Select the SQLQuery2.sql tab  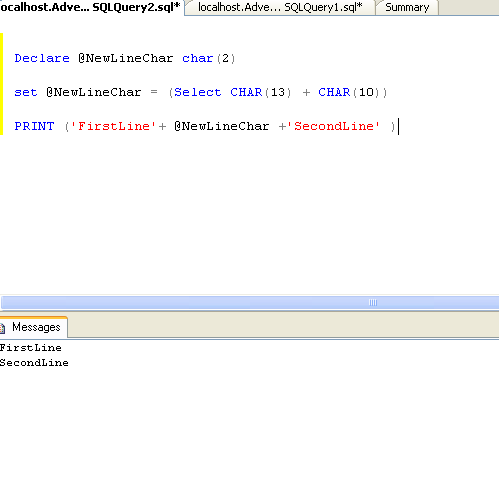pyautogui.click(x=90, y=7)
